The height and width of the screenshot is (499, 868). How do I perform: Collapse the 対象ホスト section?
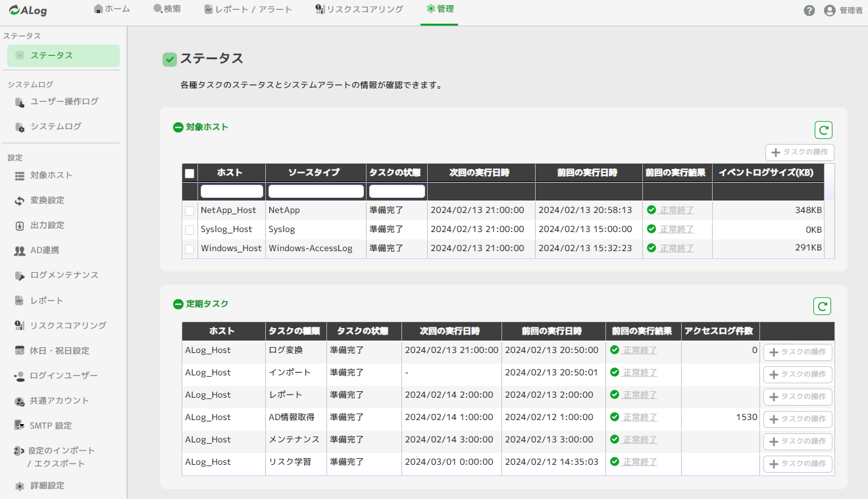point(178,128)
